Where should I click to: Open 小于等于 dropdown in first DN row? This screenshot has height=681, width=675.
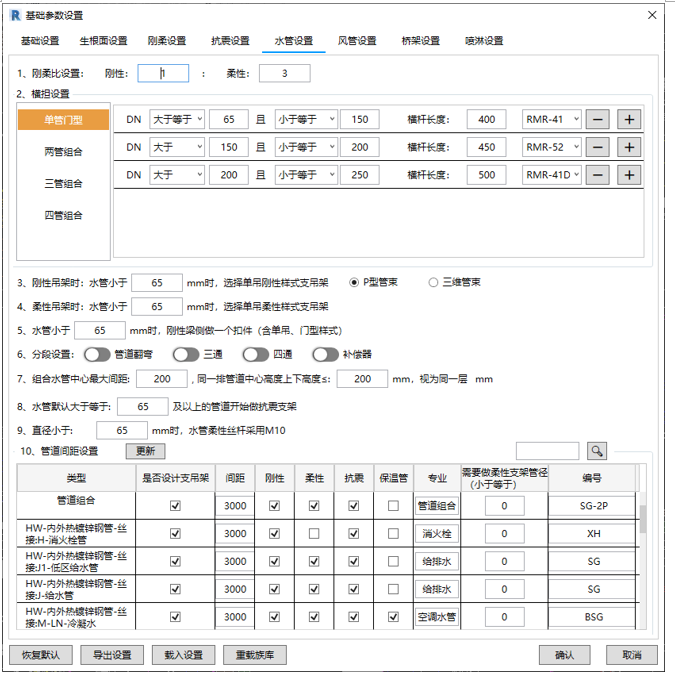click(306, 119)
